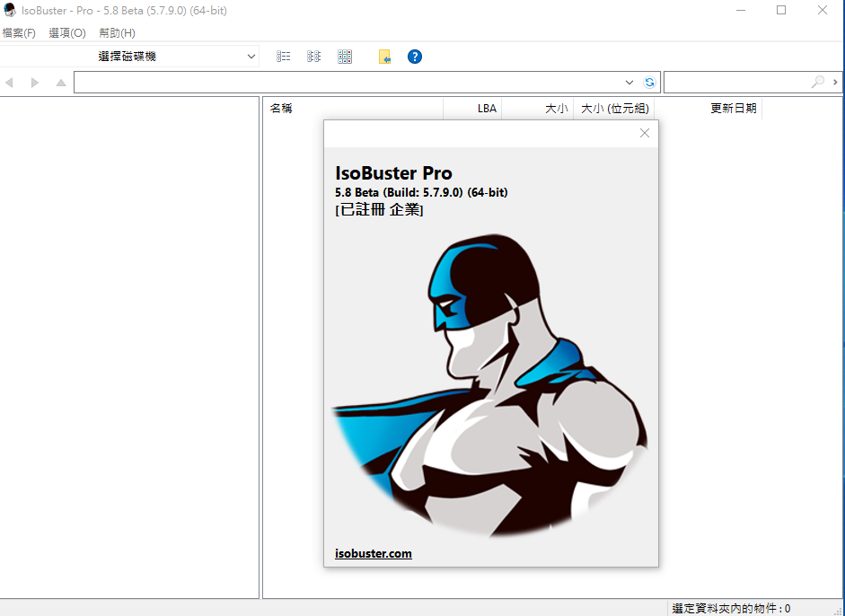Click the yellow file with arrow icon

[384, 57]
